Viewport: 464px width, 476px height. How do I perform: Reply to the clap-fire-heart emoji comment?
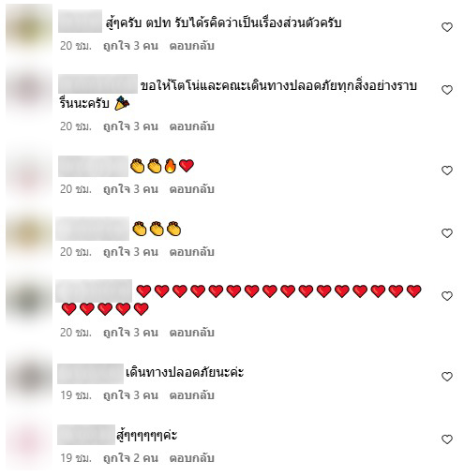[x=191, y=189]
